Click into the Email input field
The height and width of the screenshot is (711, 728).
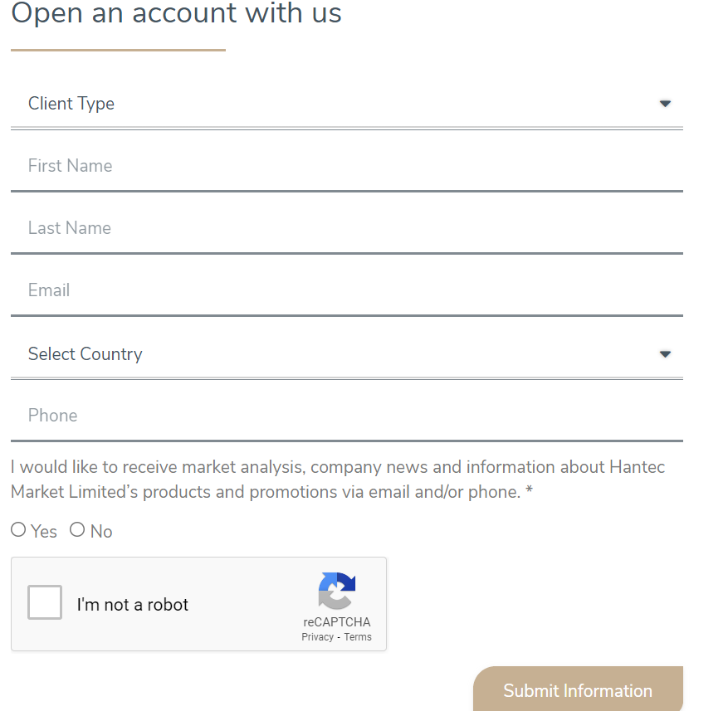click(x=347, y=290)
